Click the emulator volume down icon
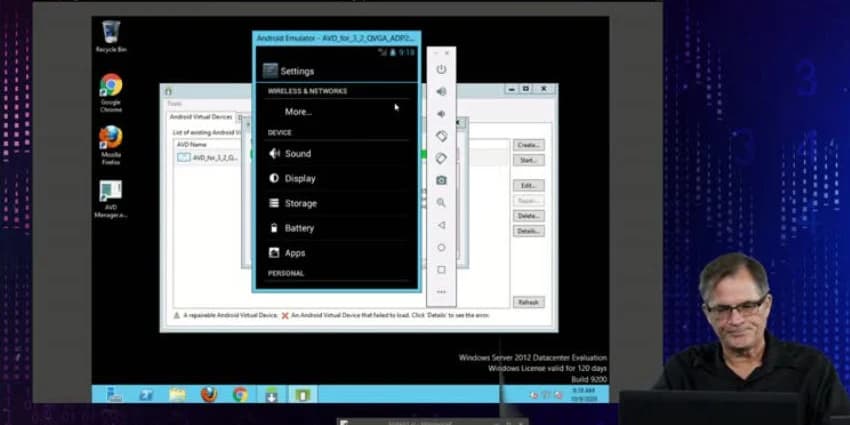 [441, 114]
